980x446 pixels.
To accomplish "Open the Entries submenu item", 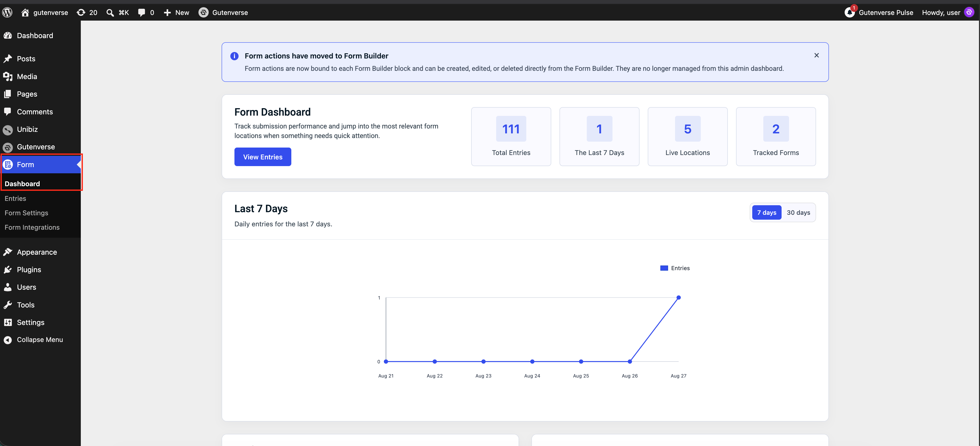I will [15, 198].
